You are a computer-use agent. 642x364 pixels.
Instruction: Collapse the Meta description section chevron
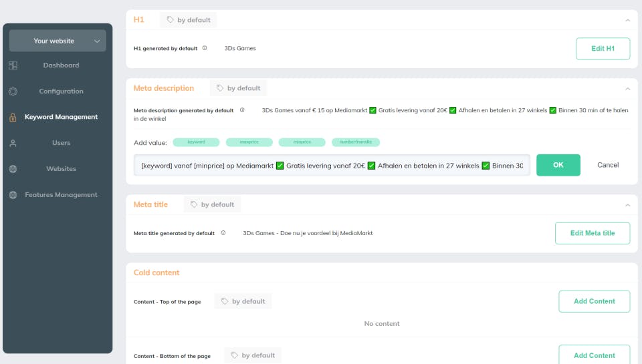click(627, 88)
